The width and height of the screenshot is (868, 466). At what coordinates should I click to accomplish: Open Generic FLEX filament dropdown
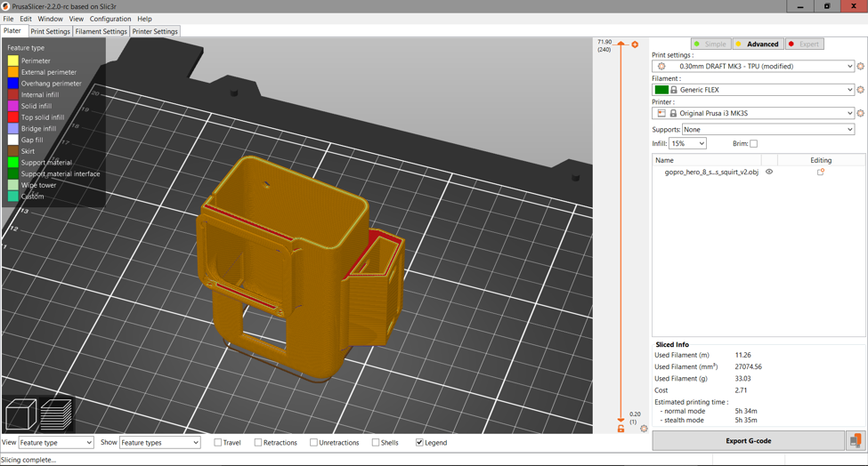tap(753, 90)
